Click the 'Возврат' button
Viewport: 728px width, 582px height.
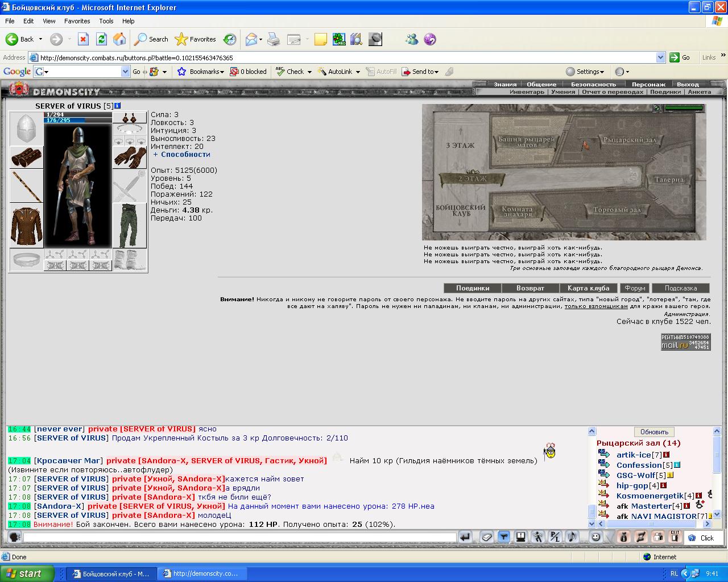pyautogui.click(x=531, y=288)
